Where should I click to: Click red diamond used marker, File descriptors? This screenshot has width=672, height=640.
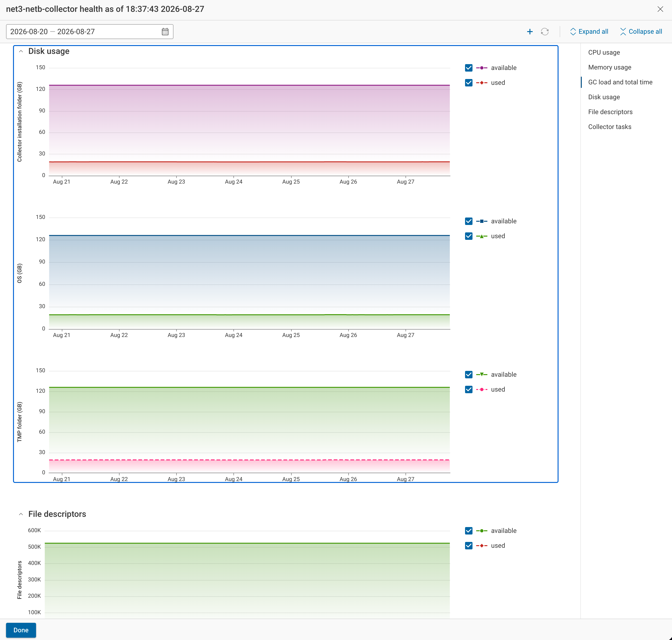coord(482,545)
